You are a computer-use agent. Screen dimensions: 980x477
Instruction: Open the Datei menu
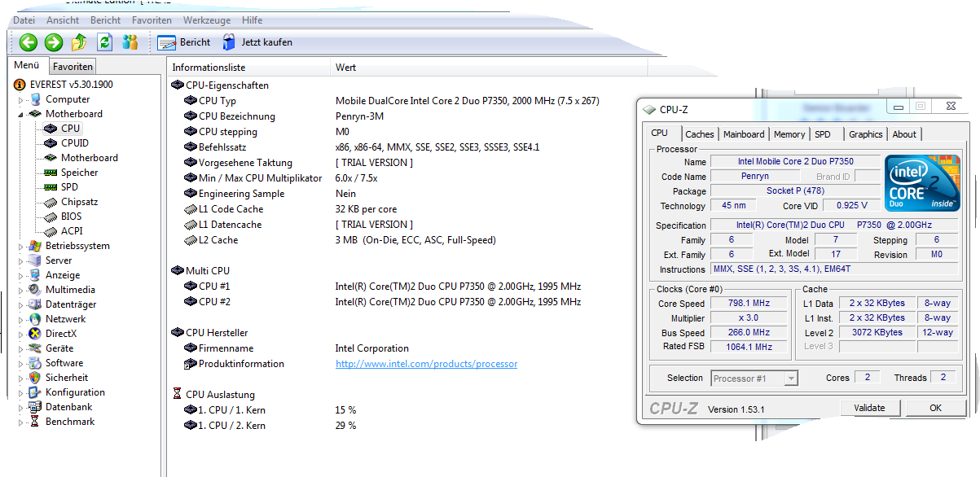24,20
